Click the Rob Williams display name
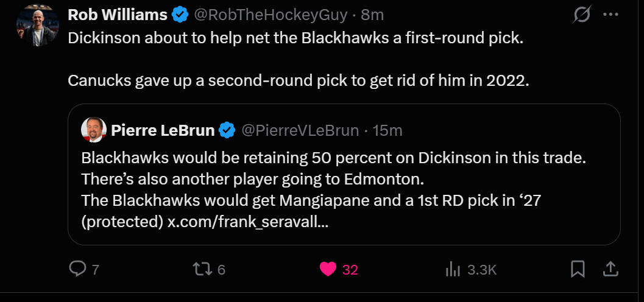Screen dimensions: 644x302 (x=117, y=14)
